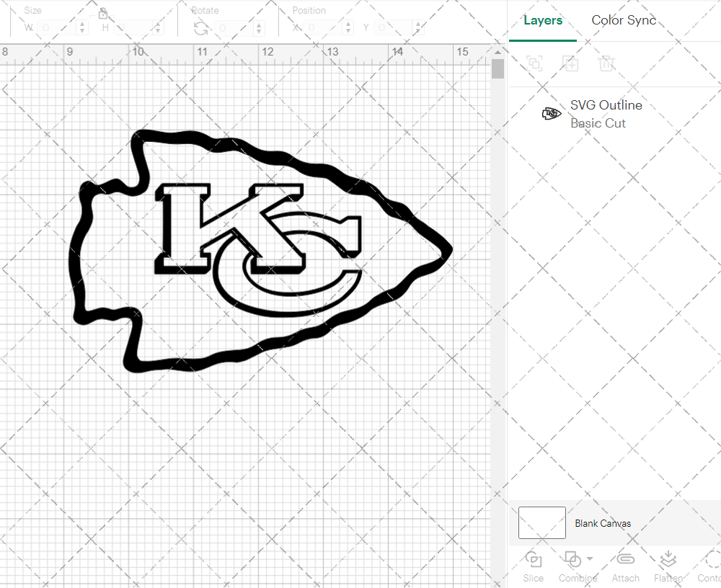Select the Layers tab
The height and width of the screenshot is (588, 721).
543,20
